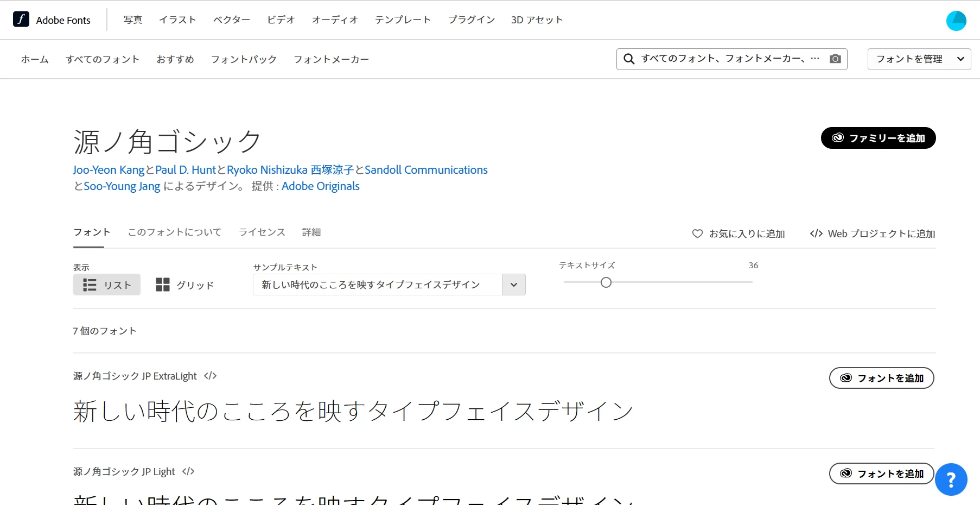Select the ライセンス tab
The height and width of the screenshot is (505, 980).
pos(262,232)
